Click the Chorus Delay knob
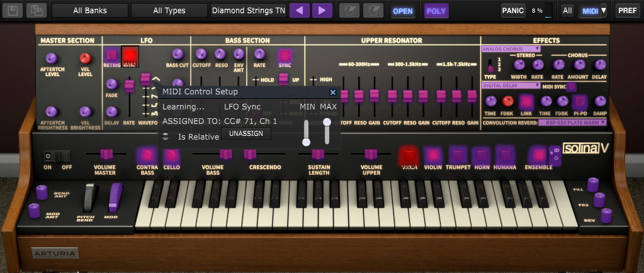The image size is (644, 273). pyautogui.click(x=600, y=64)
